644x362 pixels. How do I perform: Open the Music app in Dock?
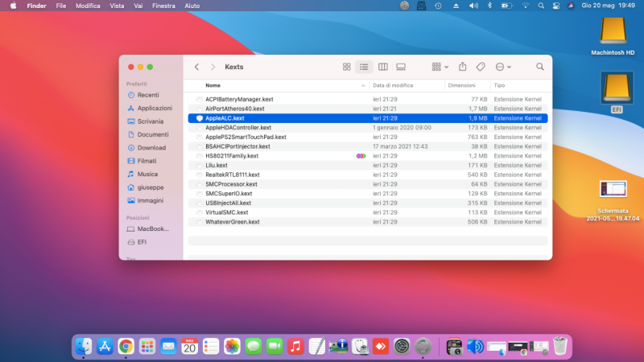point(295,346)
